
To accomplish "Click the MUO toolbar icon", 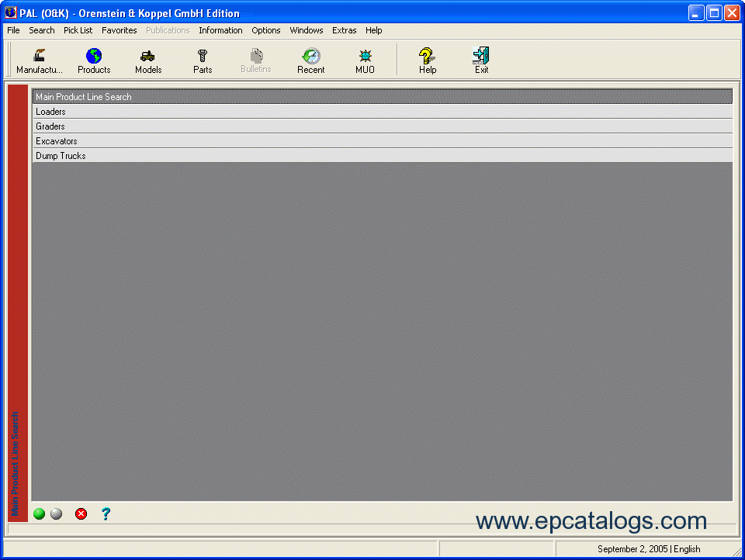I will point(365,60).
